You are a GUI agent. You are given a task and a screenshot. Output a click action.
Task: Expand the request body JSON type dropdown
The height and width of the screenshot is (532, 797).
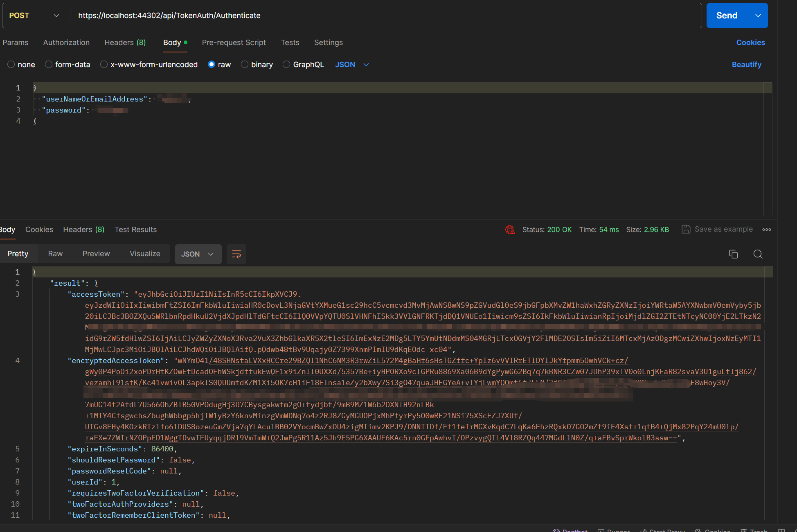point(352,65)
